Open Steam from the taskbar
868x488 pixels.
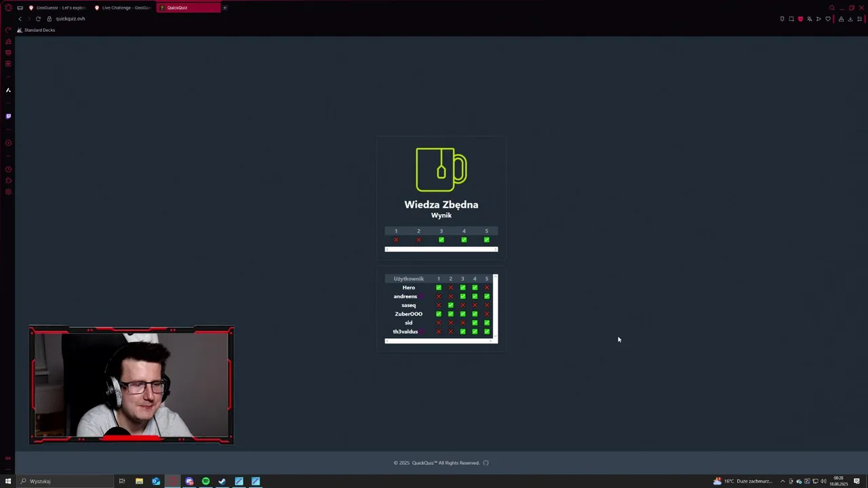[x=222, y=481]
